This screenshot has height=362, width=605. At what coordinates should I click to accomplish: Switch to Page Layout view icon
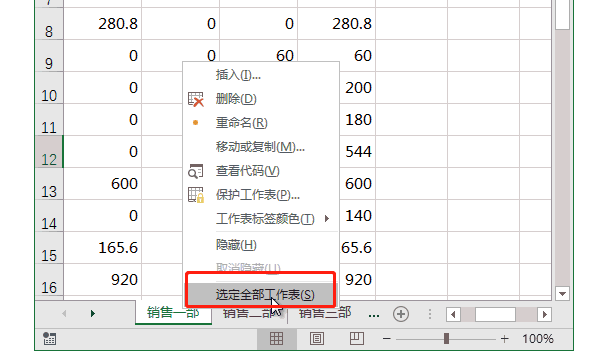click(317, 339)
